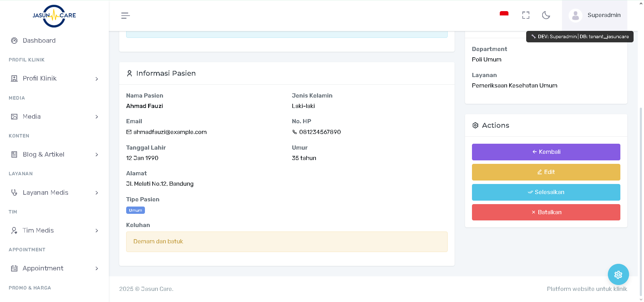
Task: Click the phone icon beside 081234567890
Action: click(295, 132)
